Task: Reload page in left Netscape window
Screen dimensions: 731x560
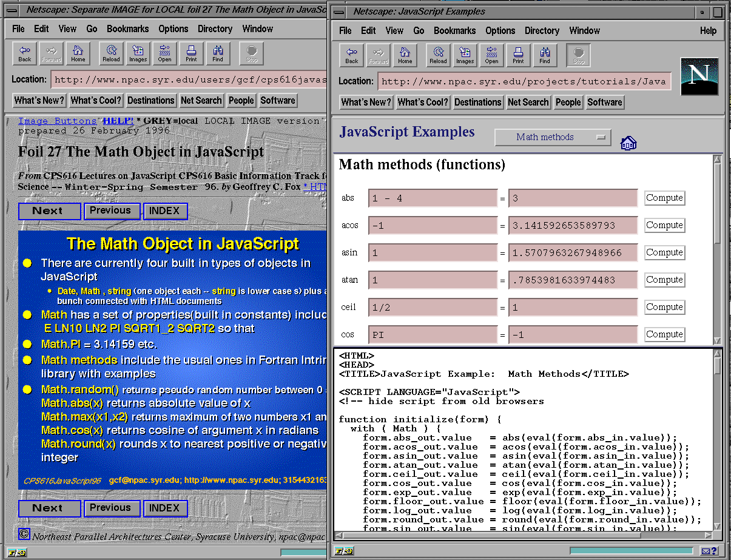Action: pos(111,53)
